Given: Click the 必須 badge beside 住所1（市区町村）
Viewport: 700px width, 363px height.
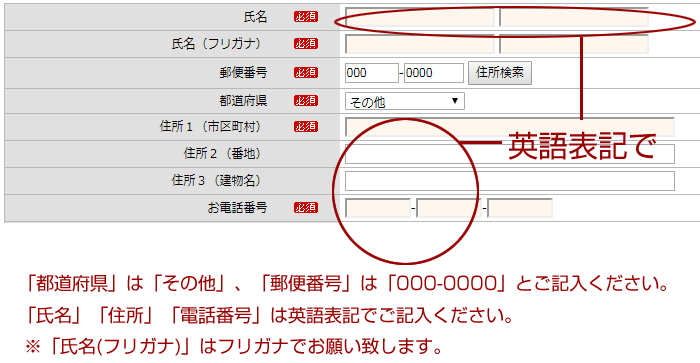Looking at the screenshot, I should [x=306, y=127].
